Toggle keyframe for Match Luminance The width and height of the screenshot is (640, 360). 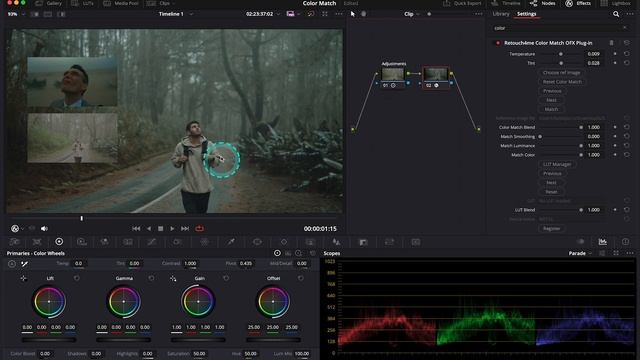[615, 146]
